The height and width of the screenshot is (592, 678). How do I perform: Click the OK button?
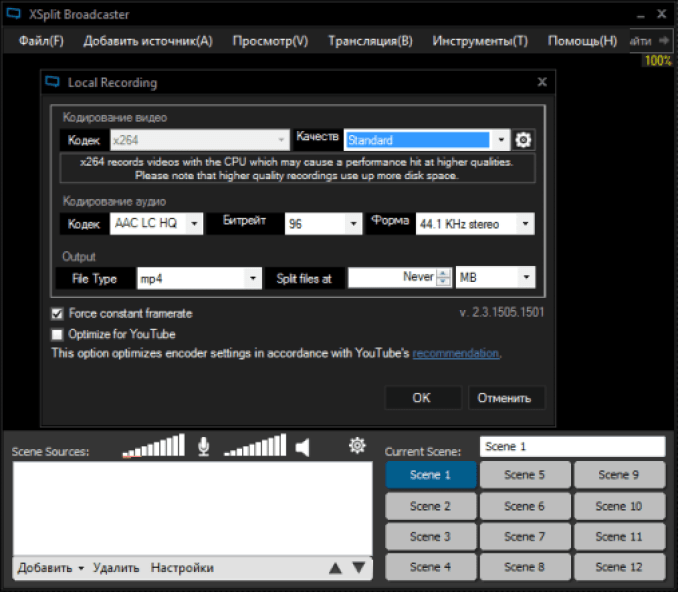[422, 397]
